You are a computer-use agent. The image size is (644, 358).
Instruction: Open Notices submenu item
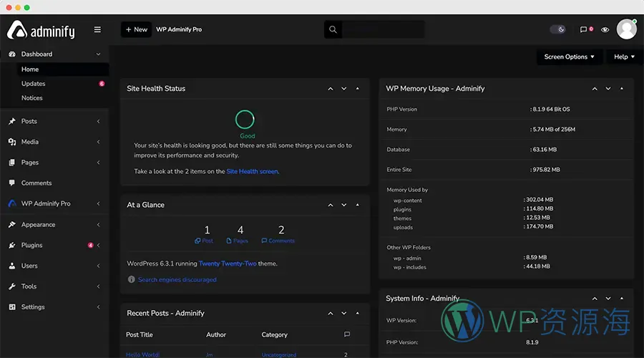tap(31, 98)
